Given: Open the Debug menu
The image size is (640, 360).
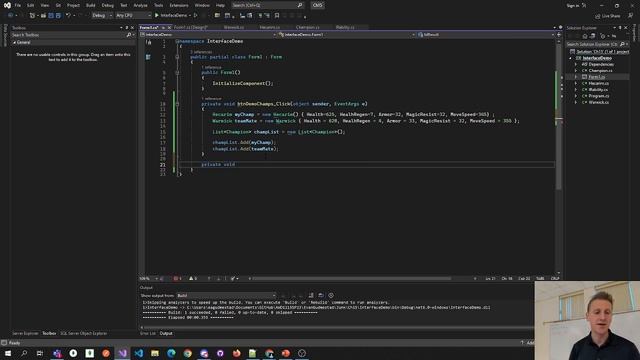Looking at the screenshot, I should pyautogui.click(x=108, y=5).
